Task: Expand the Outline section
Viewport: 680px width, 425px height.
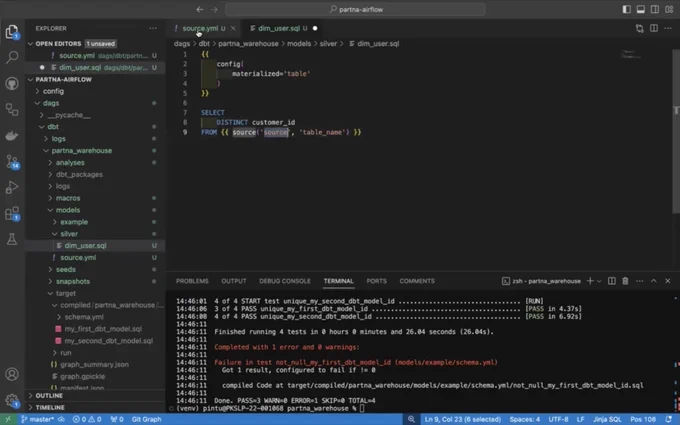Action: coord(49,396)
